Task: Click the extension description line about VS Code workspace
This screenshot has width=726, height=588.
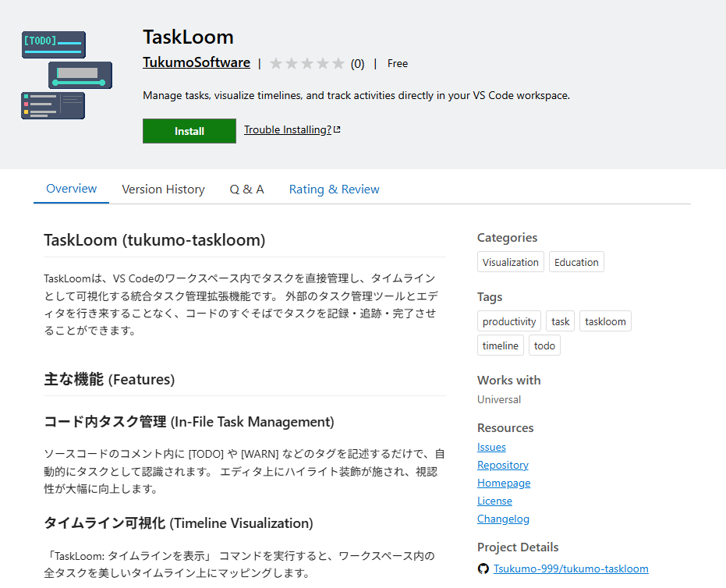Action: 356,95
